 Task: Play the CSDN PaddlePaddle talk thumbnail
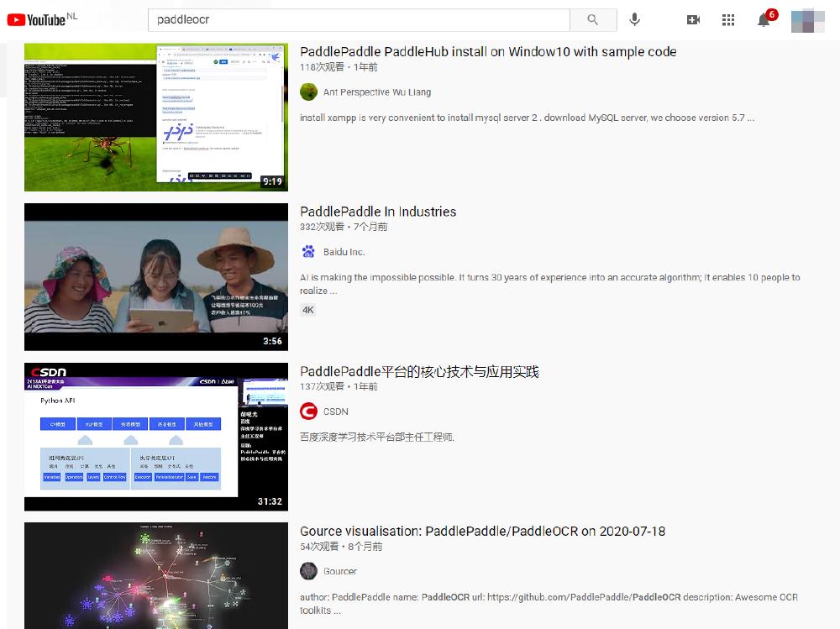tap(156, 437)
